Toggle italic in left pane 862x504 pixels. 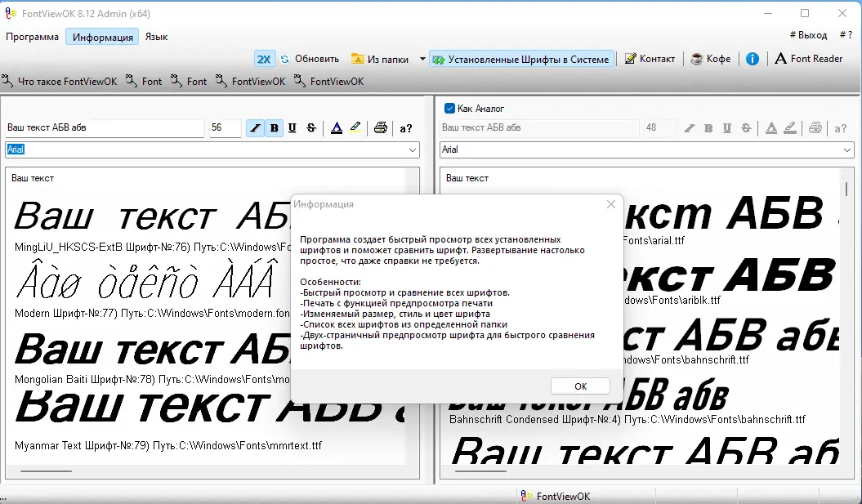point(255,128)
